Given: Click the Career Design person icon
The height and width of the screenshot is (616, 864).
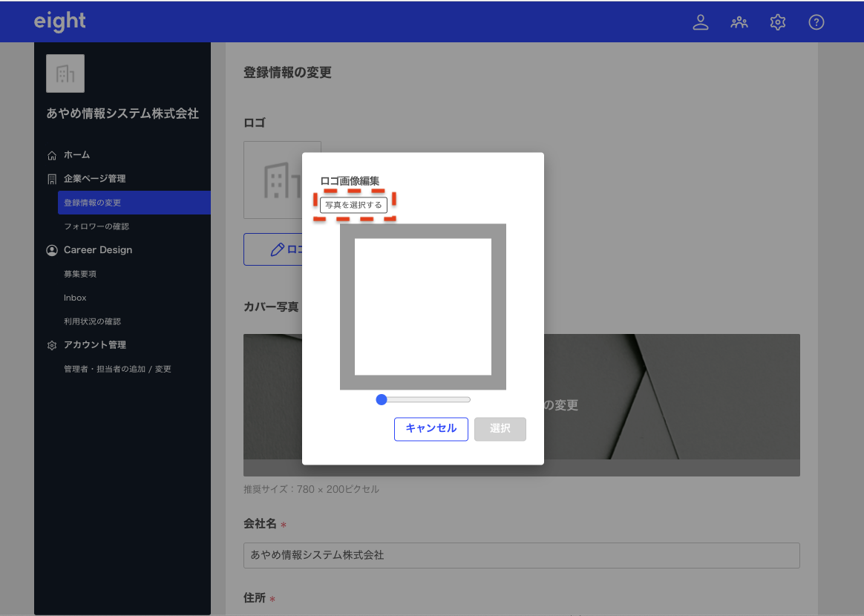Looking at the screenshot, I should [52, 250].
